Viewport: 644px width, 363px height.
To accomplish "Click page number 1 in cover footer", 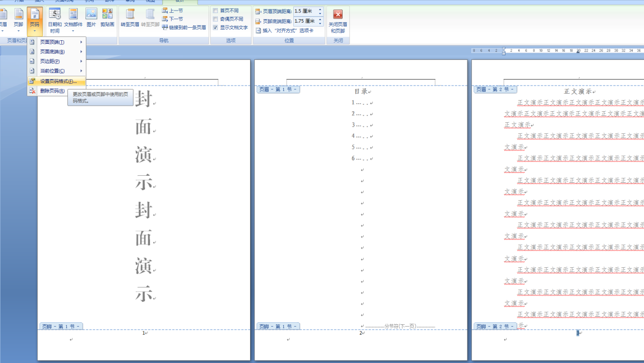I will (x=143, y=333).
